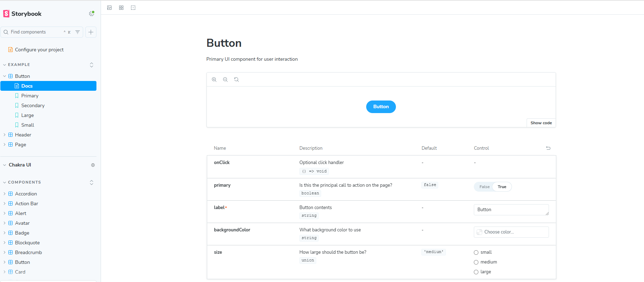Image resolution: width=644 pixels, height=282 pixels.
Task: Select the small size radio button
Action: [476, 252]
